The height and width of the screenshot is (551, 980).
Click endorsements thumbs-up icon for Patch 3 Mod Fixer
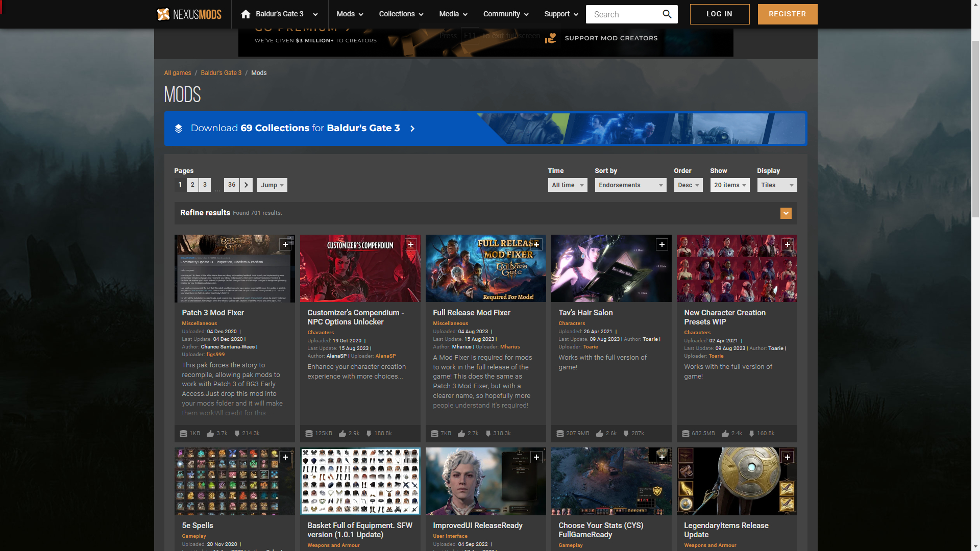pyautogui.click(x=210, y=434)
